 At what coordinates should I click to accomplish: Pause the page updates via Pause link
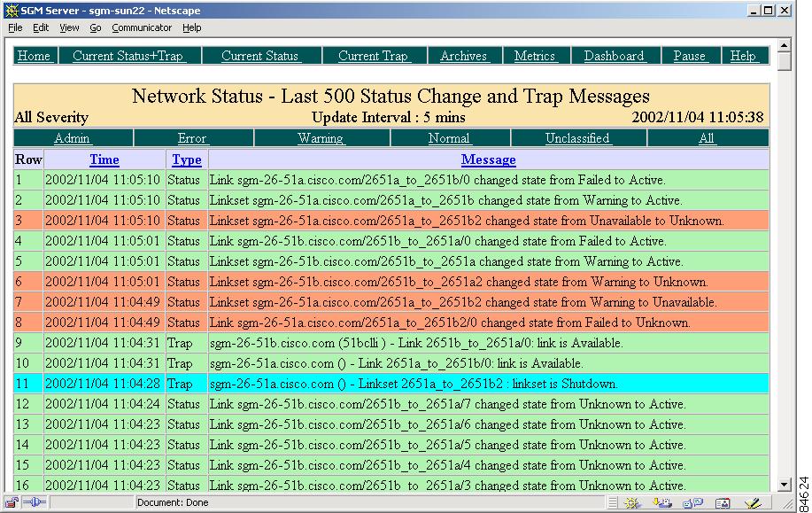click(x=689, y=56)
